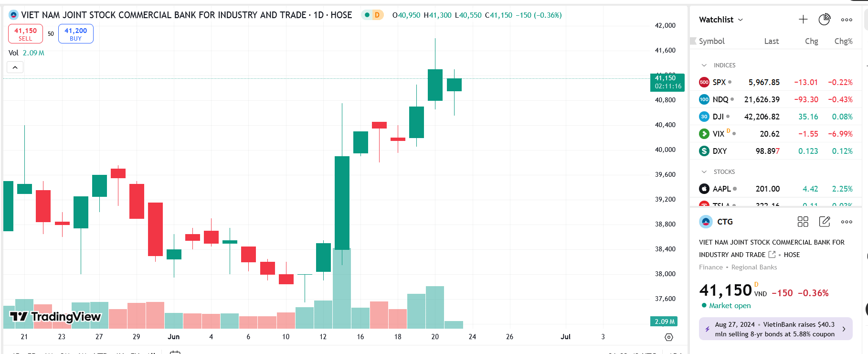
Task: Click the lightning icon on the VietinBank news
Action: click(x=709, y=329)
